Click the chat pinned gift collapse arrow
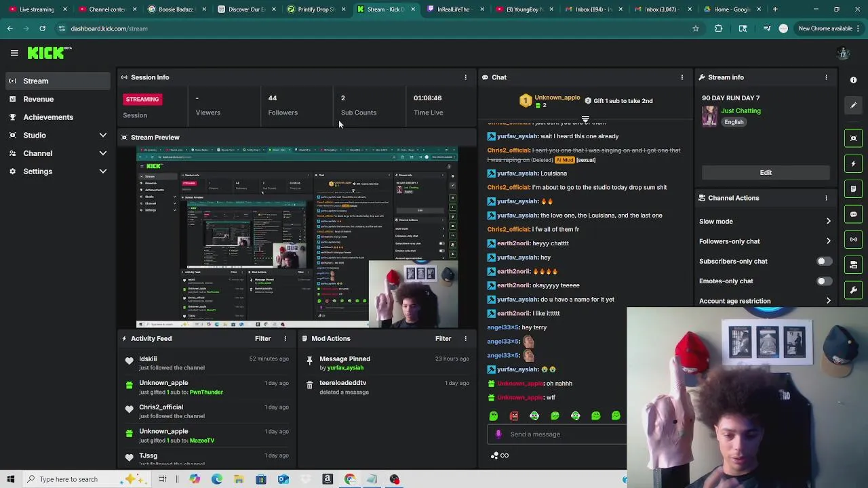 (585, 119)
